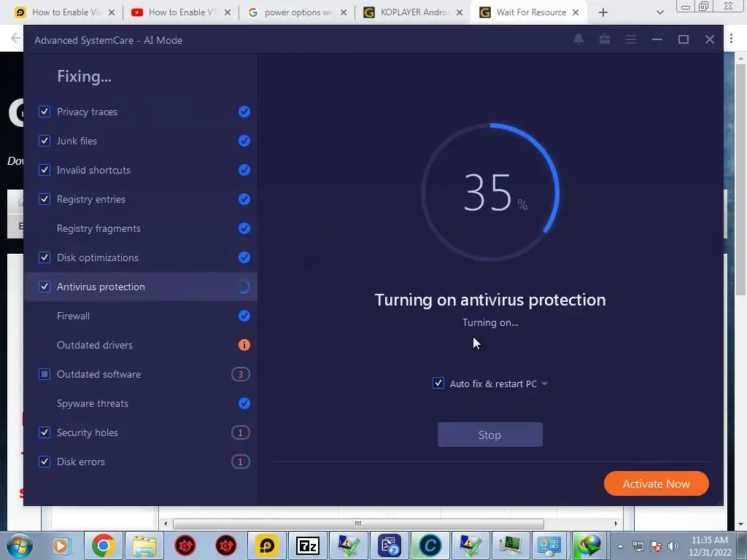747x560 pixels.
Task: Uncheck the Junk files checkbox
Action: (x=44, y=141)
